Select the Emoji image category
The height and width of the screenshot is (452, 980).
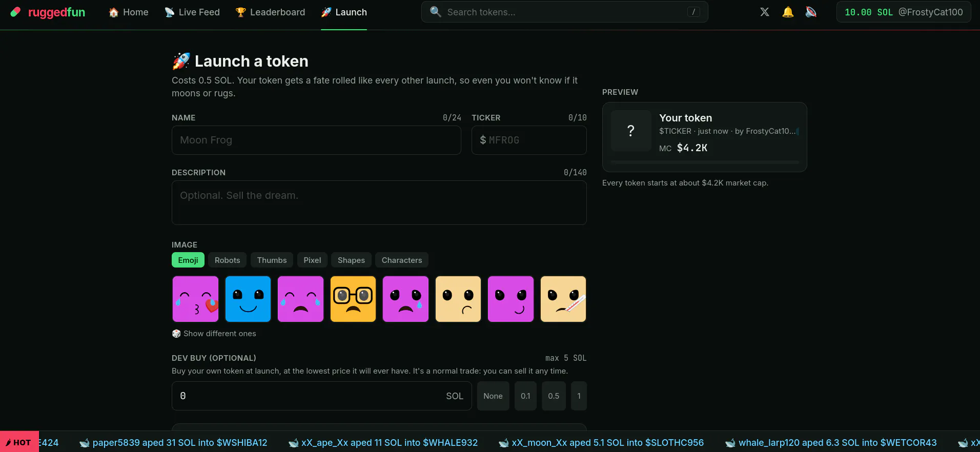click(x=188, y=260)
